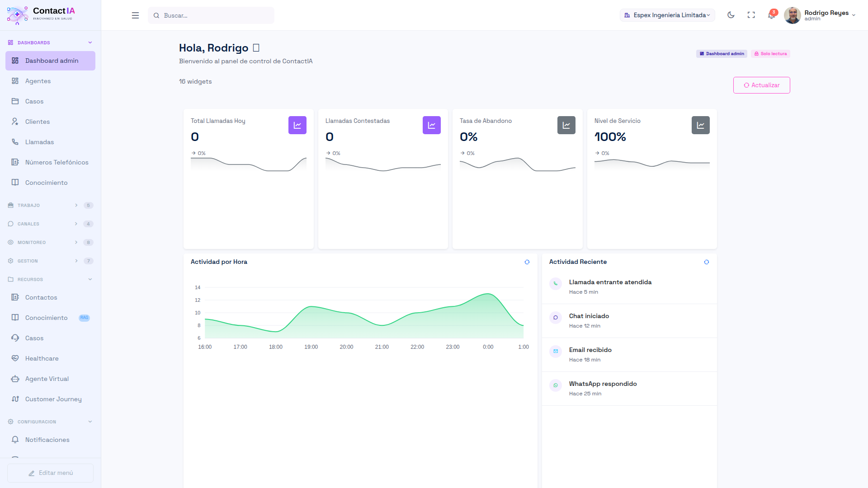This screenshot has width=868, height=488.
Task: Select Llamadas in the sidebar
Action: [x=40, y=141]
